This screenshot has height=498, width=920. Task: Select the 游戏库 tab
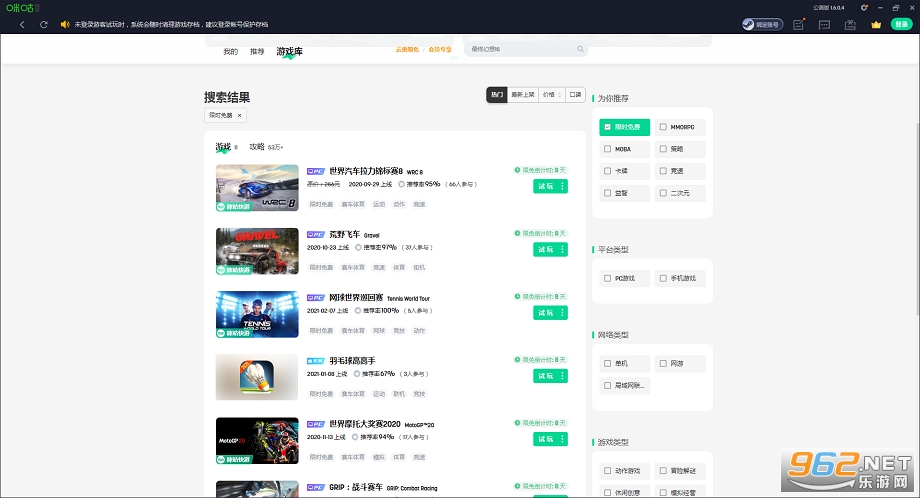pyautogui.click(x=289, y=52)
